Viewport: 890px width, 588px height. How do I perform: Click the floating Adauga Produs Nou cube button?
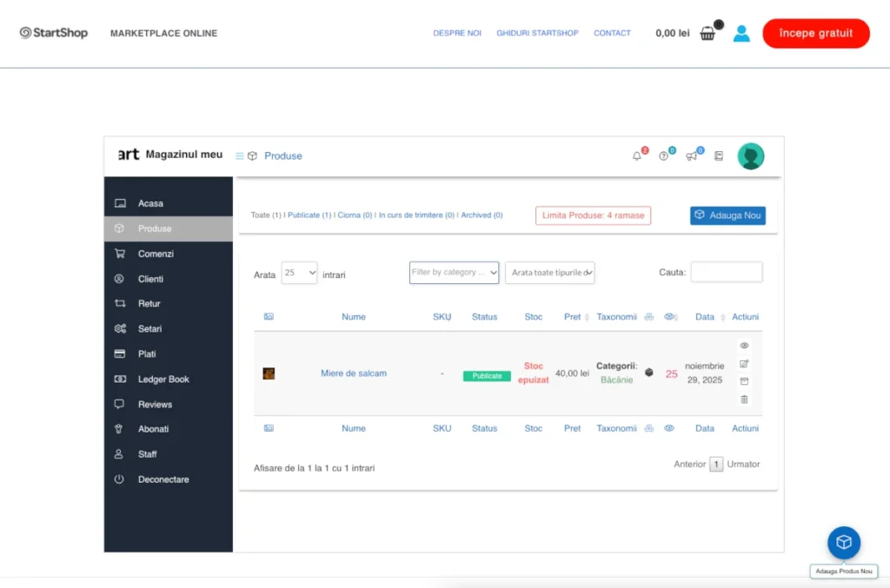843,543
